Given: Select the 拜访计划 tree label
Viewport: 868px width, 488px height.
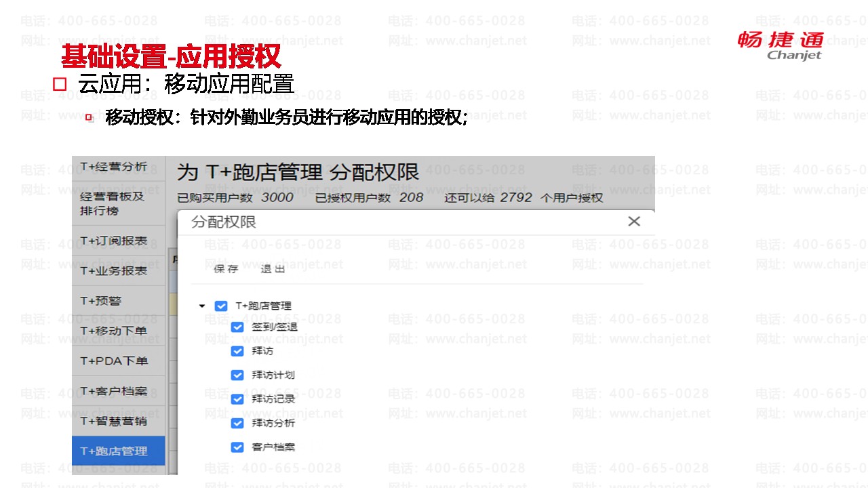Looking at the screenshot, I should 273,375.
